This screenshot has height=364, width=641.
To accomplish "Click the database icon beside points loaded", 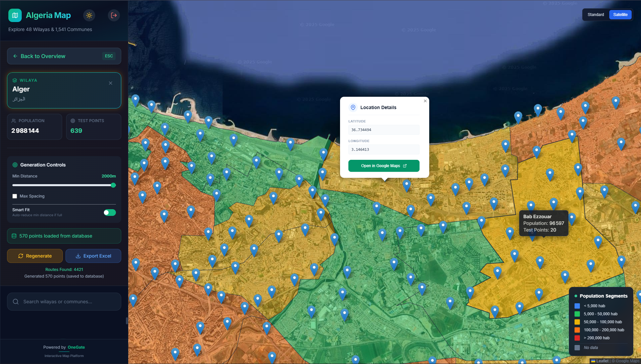I will [x=14, y=236].
